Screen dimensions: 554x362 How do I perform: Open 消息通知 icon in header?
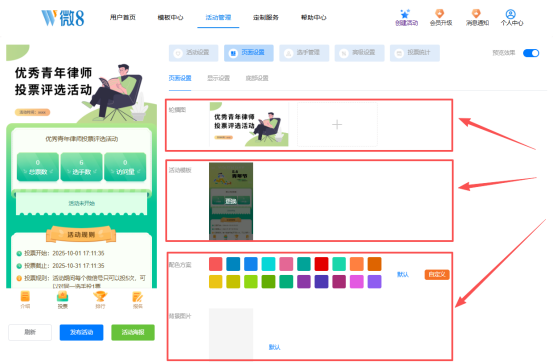pyautogui.click(x=476, y=14)
